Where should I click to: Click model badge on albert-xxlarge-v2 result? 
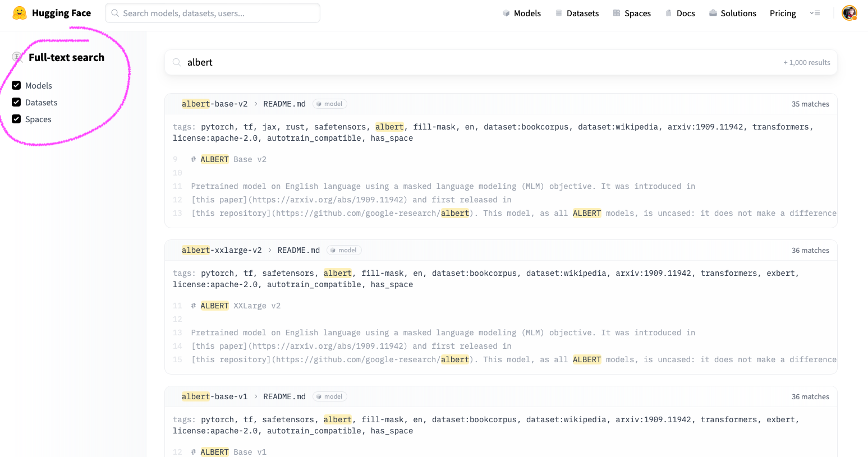(343, 250)
